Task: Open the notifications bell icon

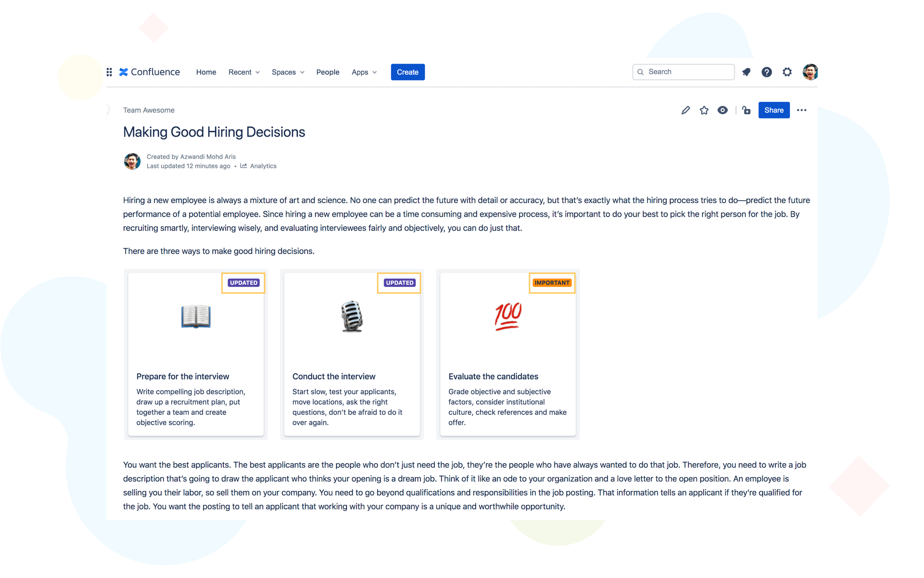Action: pos(746,72)
